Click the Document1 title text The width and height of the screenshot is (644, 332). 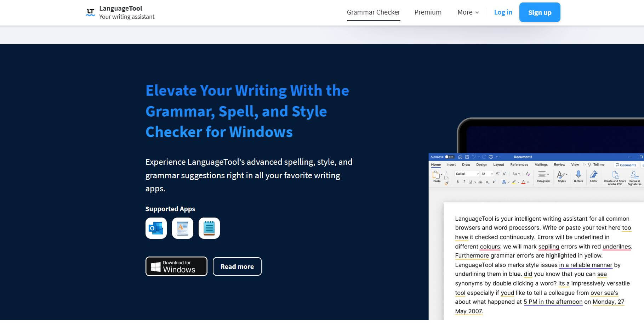523,157
